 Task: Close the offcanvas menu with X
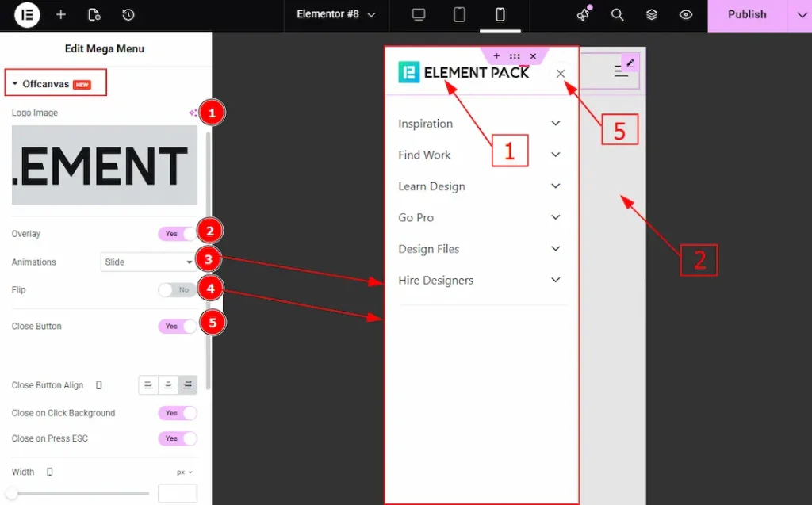pyautogui.click(x=561, y=74)
